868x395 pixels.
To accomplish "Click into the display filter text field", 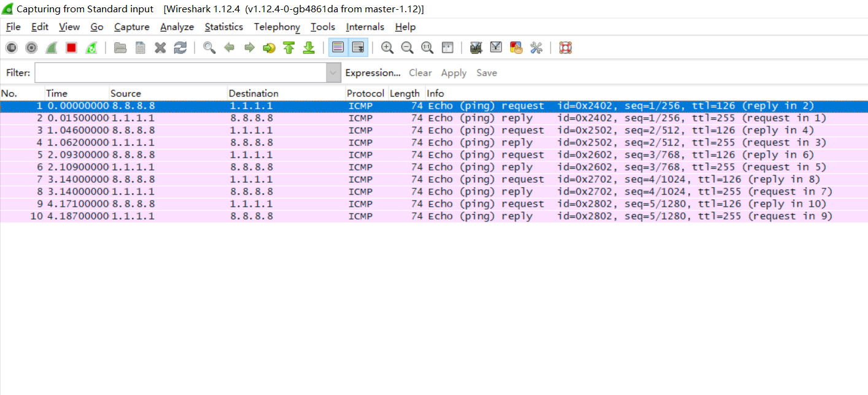I will [180, 73].
